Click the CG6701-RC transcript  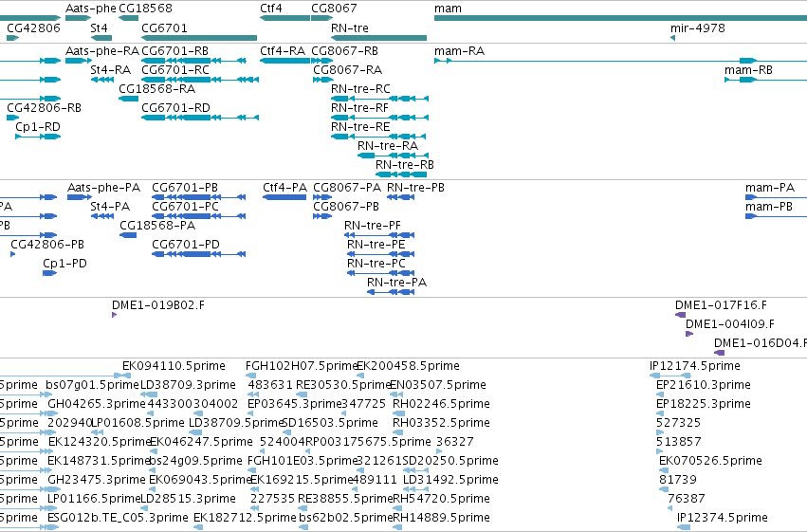pos(200,80)
